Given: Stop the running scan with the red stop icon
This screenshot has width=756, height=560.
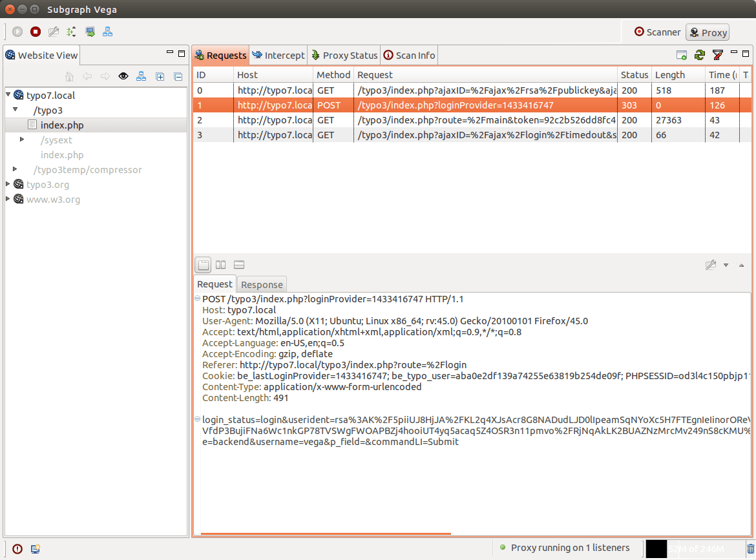Looking at the screenshot, I should click(x=36, y=32).
